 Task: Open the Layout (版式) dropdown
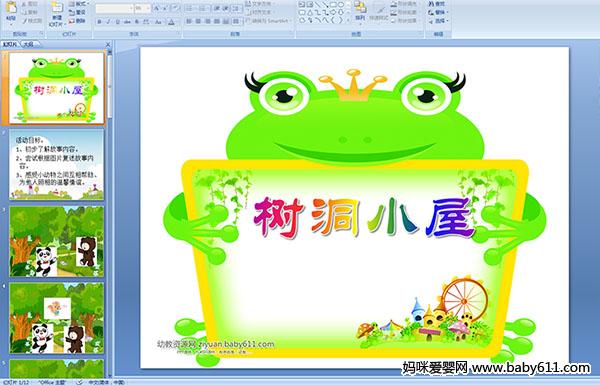(x=79, y=4)
